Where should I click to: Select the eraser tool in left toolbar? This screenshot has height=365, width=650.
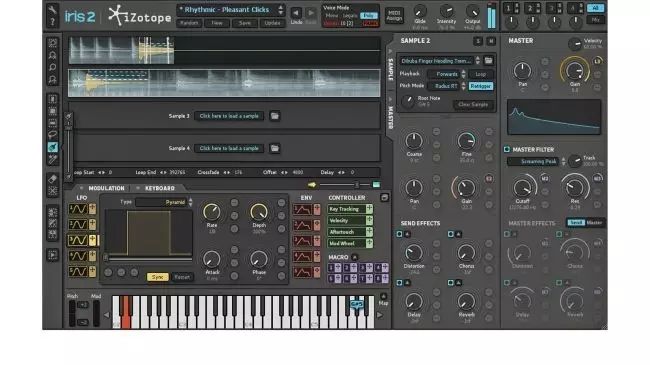53,179
